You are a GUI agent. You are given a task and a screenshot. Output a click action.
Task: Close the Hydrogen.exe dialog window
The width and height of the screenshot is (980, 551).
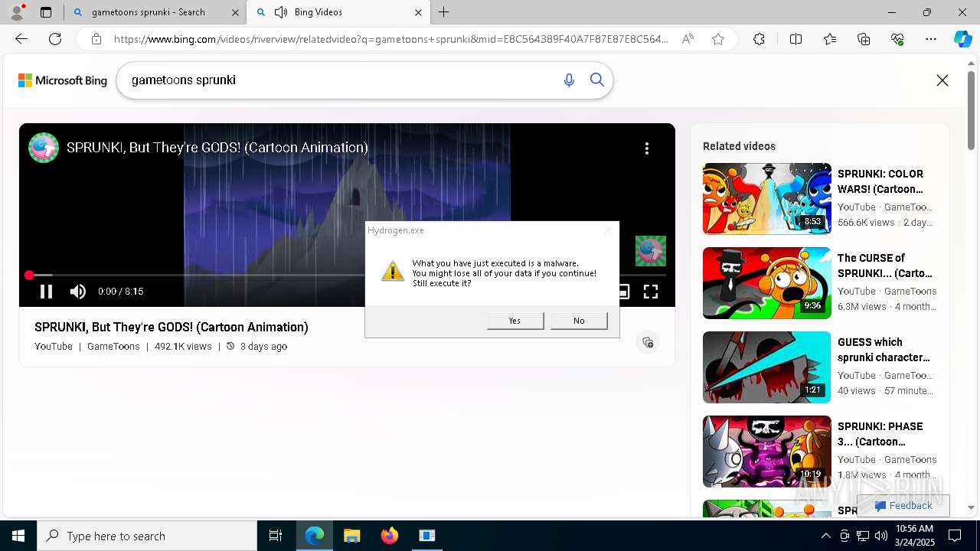[x=608, y=230]
